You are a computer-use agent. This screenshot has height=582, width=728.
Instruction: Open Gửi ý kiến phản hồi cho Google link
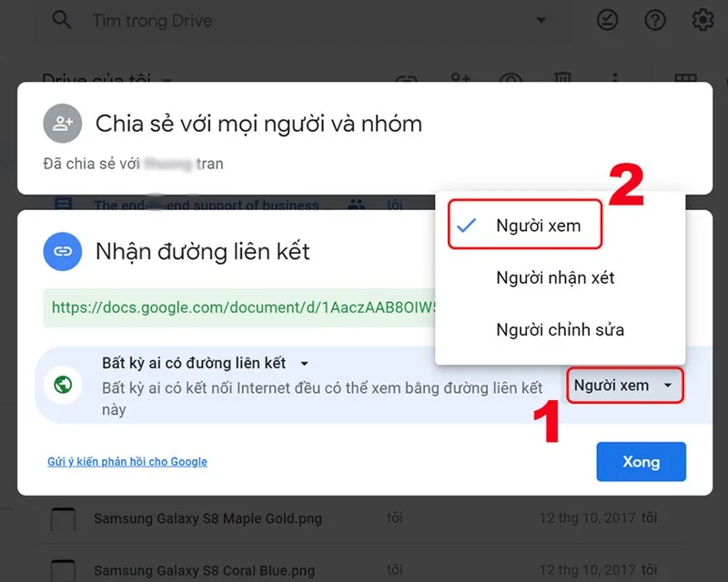click(126, 462)
